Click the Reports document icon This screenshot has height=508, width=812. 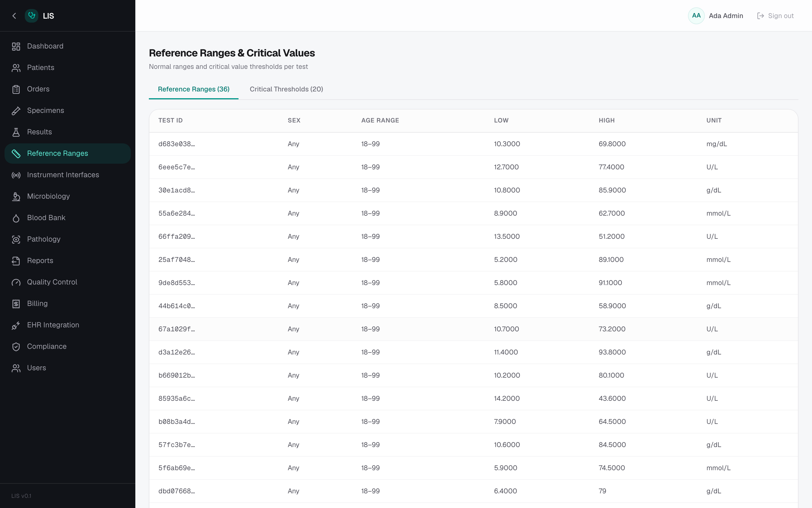tap(16, 261)
